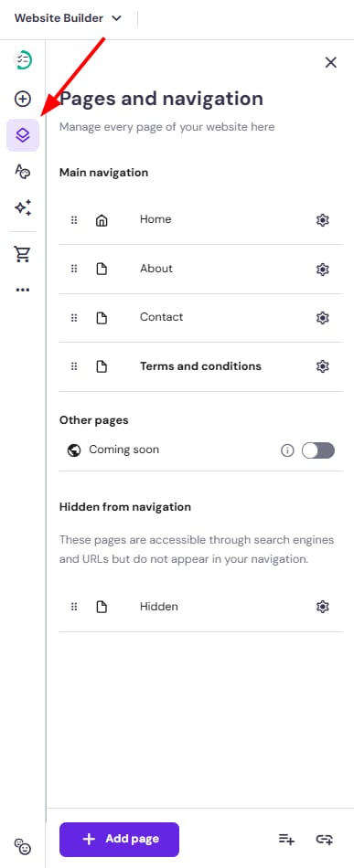Toggle the Coming soon page switch

coord(318,450)
